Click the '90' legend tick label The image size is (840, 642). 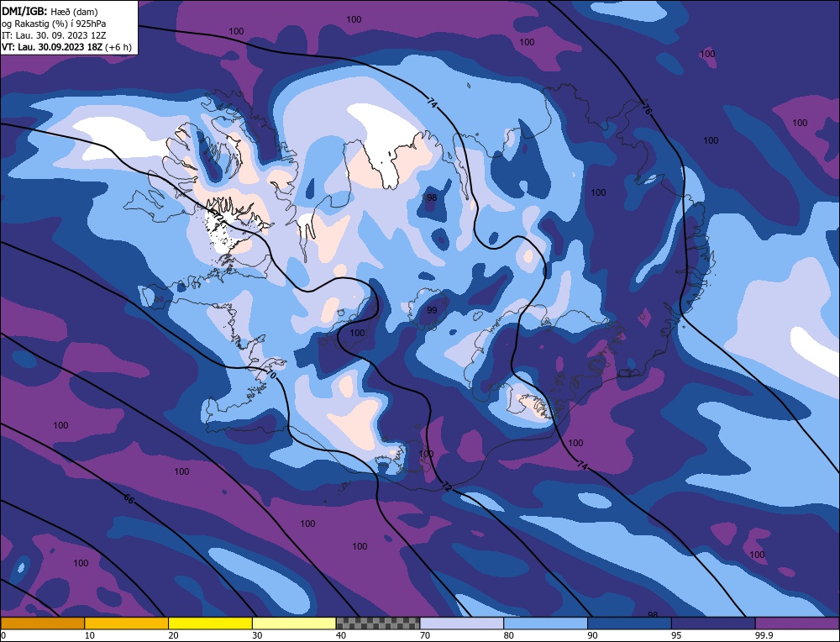(592, 635)
